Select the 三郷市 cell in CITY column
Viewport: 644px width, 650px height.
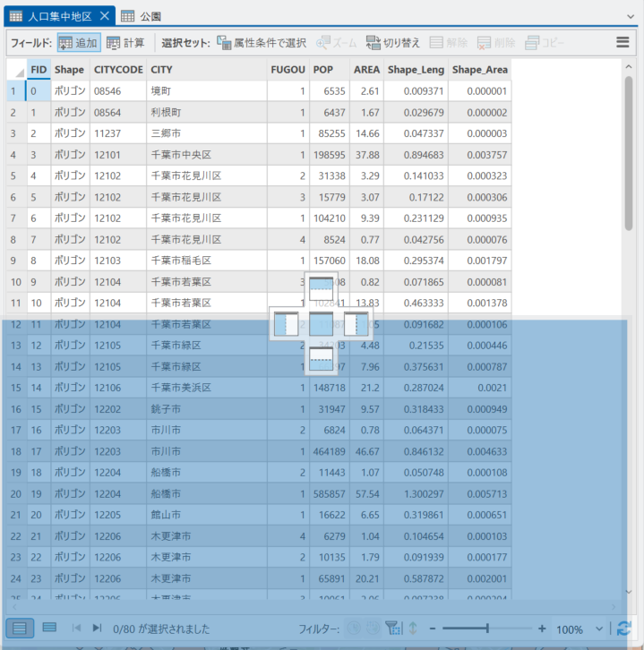[166, 133]
